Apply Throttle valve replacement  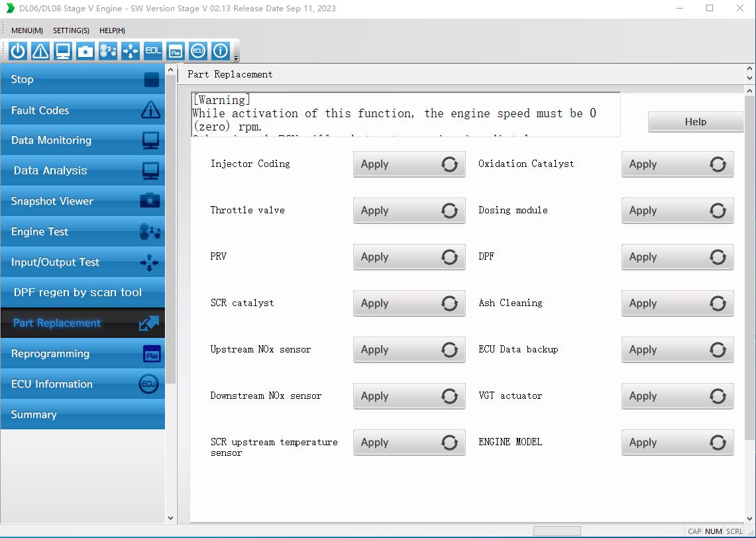click(409, 211)
